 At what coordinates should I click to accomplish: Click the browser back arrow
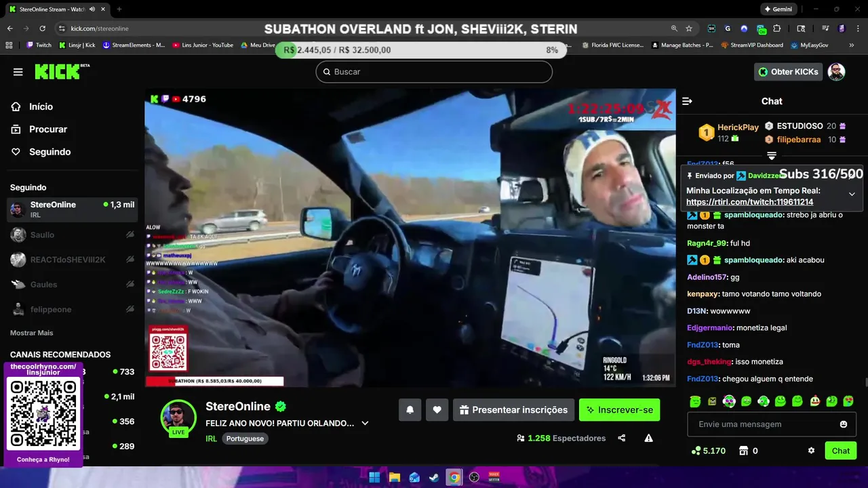coord(10,28)
